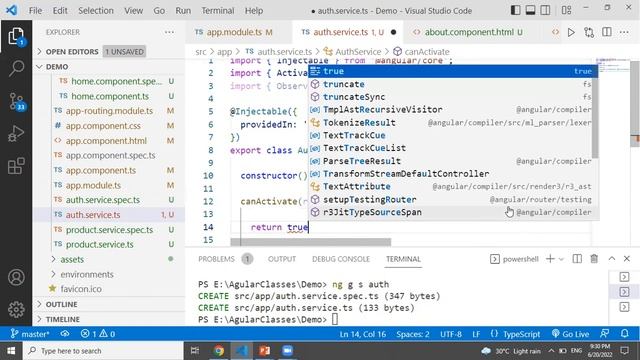Screen dimensions: 640x360
Task: Click the Open Changes icon in editor toolbar
Action: click(x=589, y=32)
